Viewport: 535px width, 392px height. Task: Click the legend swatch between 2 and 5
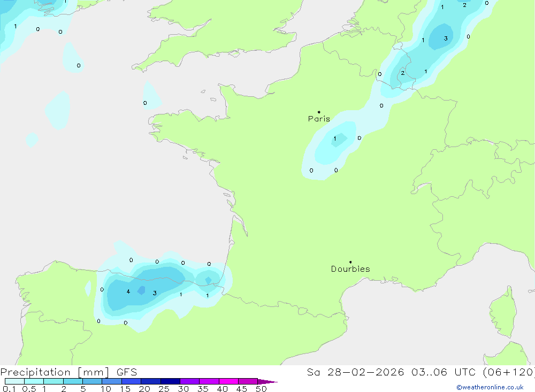tap(73, 381)
